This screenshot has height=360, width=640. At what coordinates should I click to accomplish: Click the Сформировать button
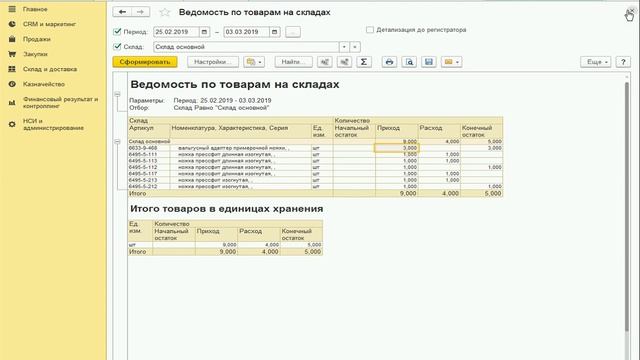click(145, 62)
